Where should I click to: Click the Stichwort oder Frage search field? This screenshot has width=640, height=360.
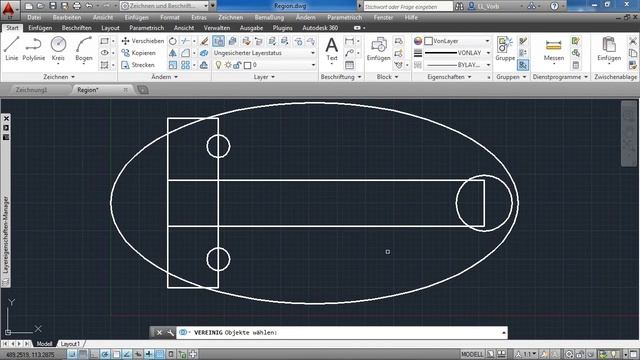[x=408, y=7]
